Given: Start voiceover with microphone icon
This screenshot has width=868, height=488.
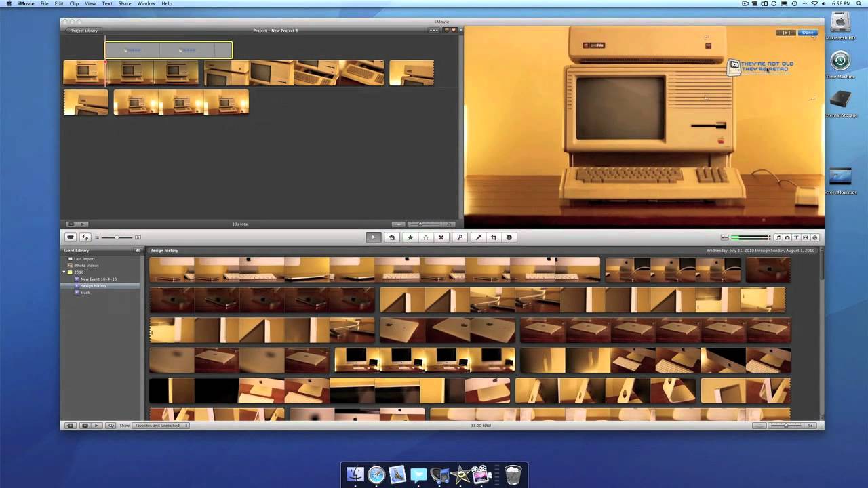Looking at the screenshot, I should coord(478,237).
